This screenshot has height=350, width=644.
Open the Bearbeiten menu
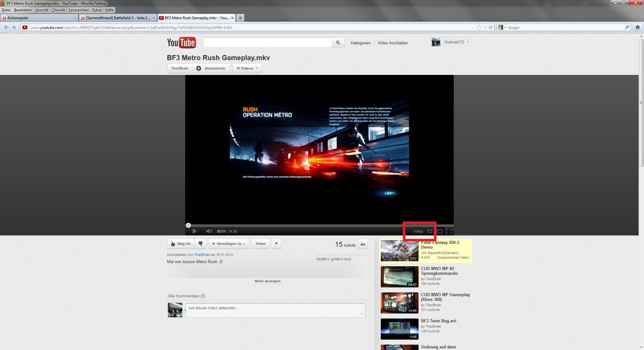click(x=23, y=10)
